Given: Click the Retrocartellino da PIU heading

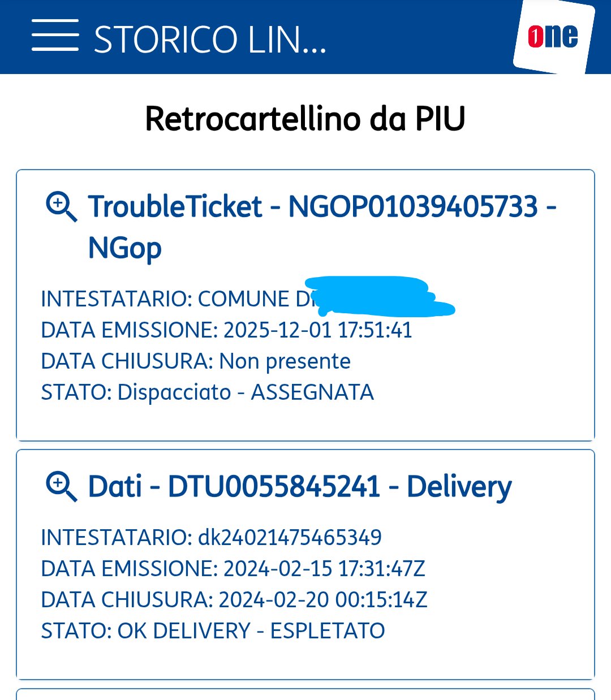Looking at the screenshot, I should point(305,119).
